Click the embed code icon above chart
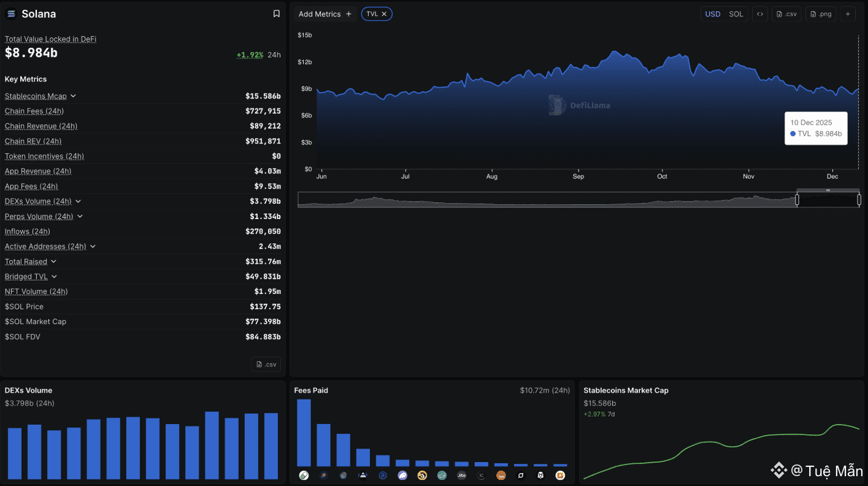The height and width of the screenshot is (486, 868). (x=759, y=14)
